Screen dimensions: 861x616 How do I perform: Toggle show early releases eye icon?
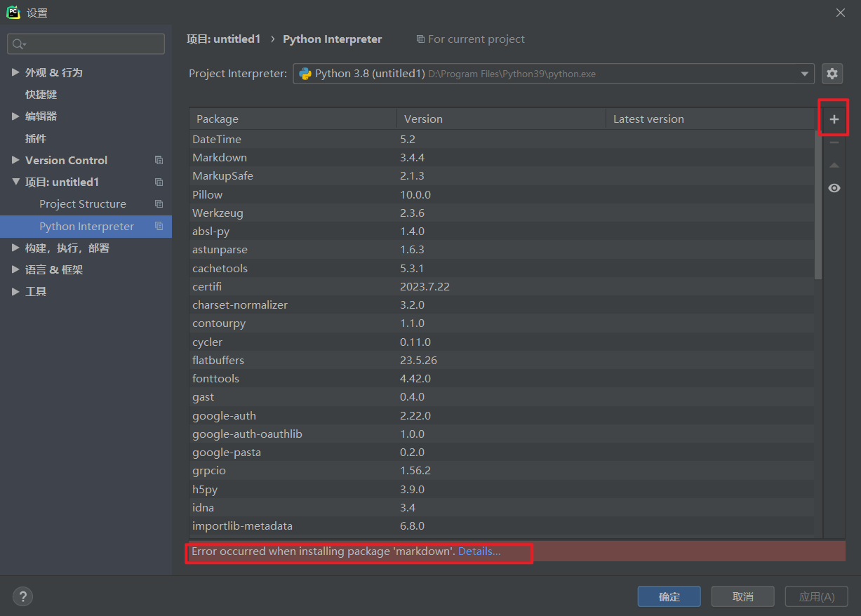834,188
